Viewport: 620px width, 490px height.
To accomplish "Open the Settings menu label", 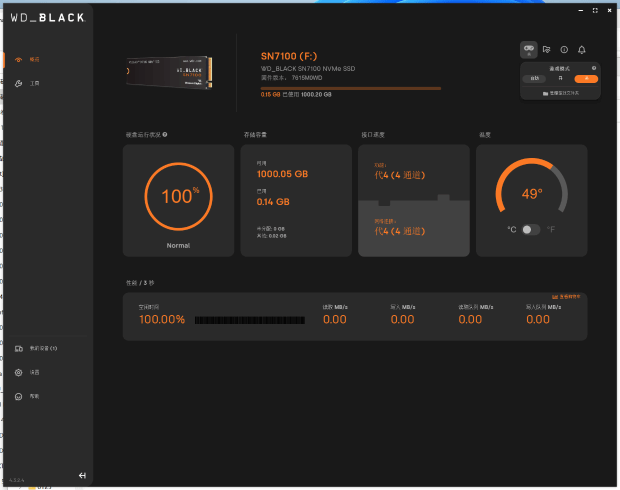I will [x=34, y=373].
